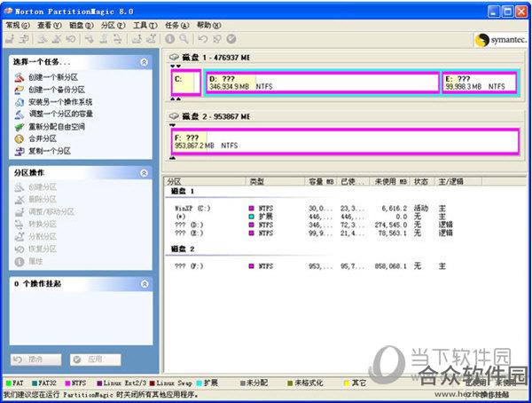
Task: Click the 磁盘 2 drive icon
Action: click(x=174, y=116)
